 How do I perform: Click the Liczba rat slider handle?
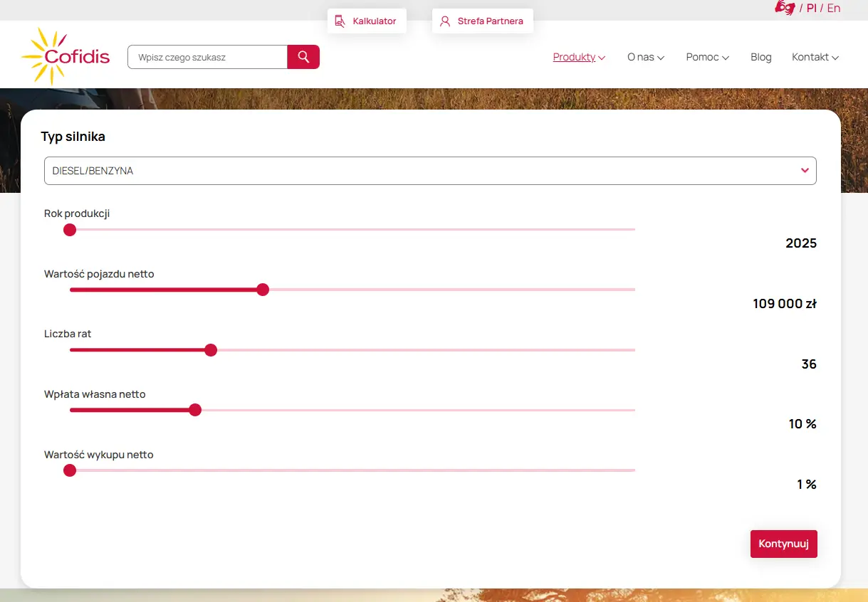(x=211, y=350)
